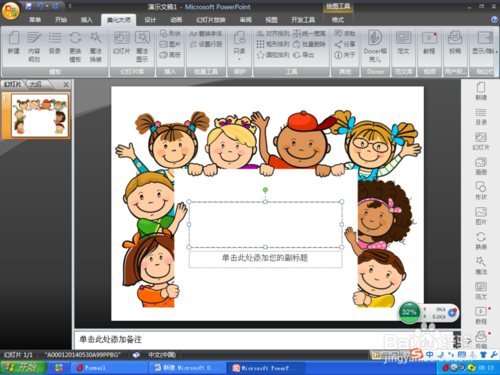Screen dimensions: 500x375
Task: Click the 投稿 submission icon in ribbon
Action: [455, 43]
